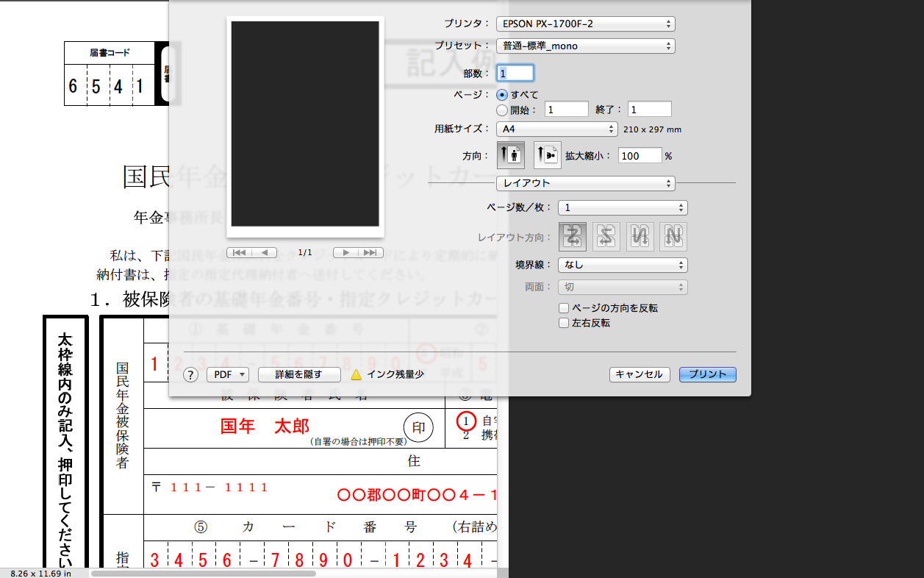This screenshot has width=924, height=578.
Task: Choose mirrored-N layout direction icon
Action: pyautogui.click(x=640, y=237)
